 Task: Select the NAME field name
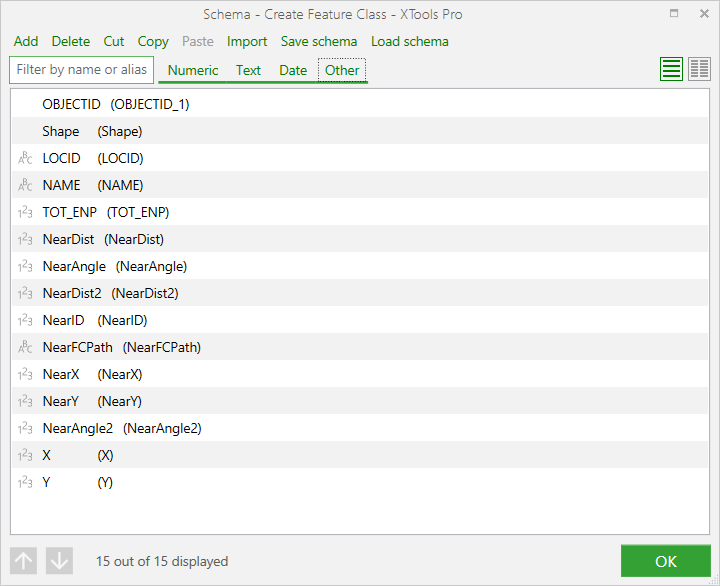click(62, 185)
